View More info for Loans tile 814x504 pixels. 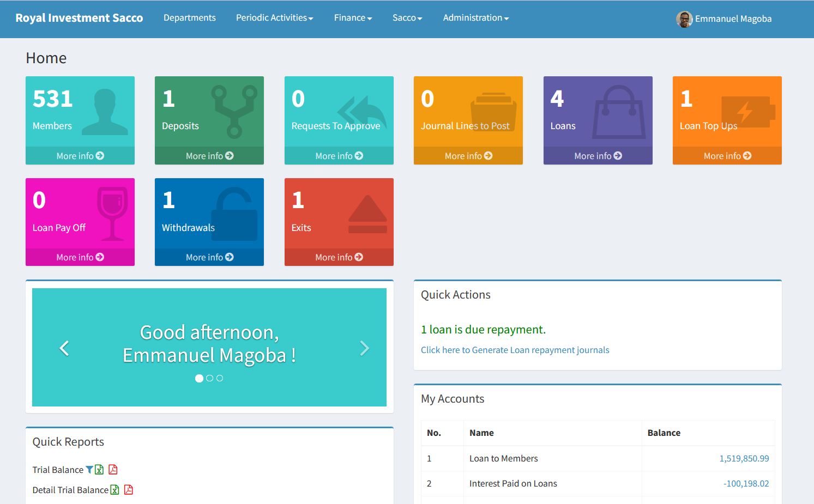(x=598, y=156)
